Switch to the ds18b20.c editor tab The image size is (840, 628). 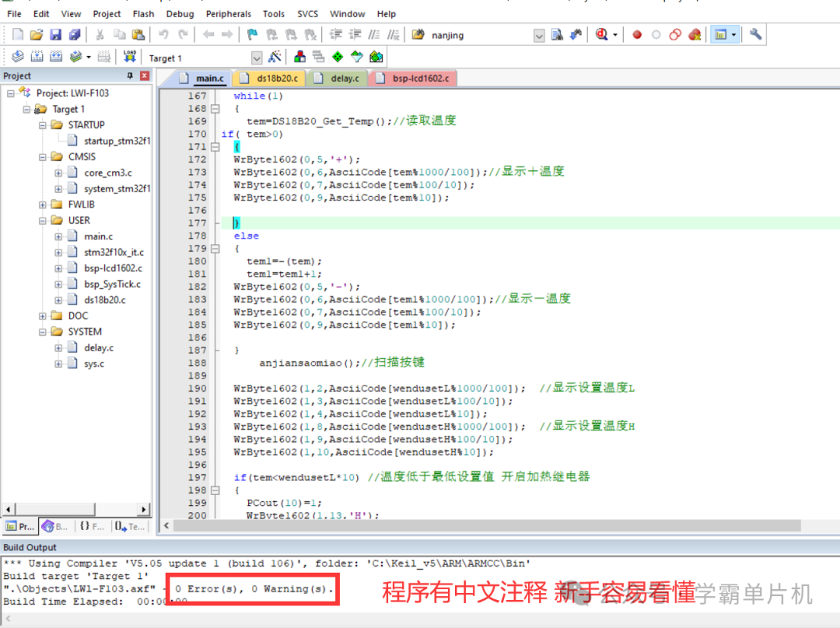coord(270,78)
